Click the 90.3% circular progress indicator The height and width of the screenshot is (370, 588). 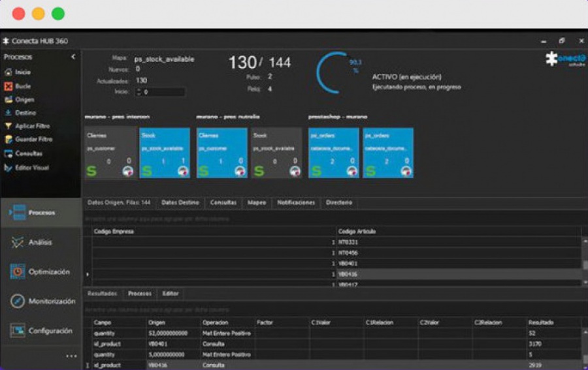point(338,72)
